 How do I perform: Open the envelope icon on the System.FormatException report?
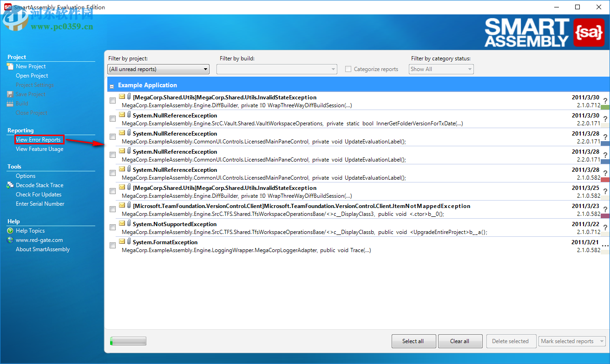tap(121, 241)
